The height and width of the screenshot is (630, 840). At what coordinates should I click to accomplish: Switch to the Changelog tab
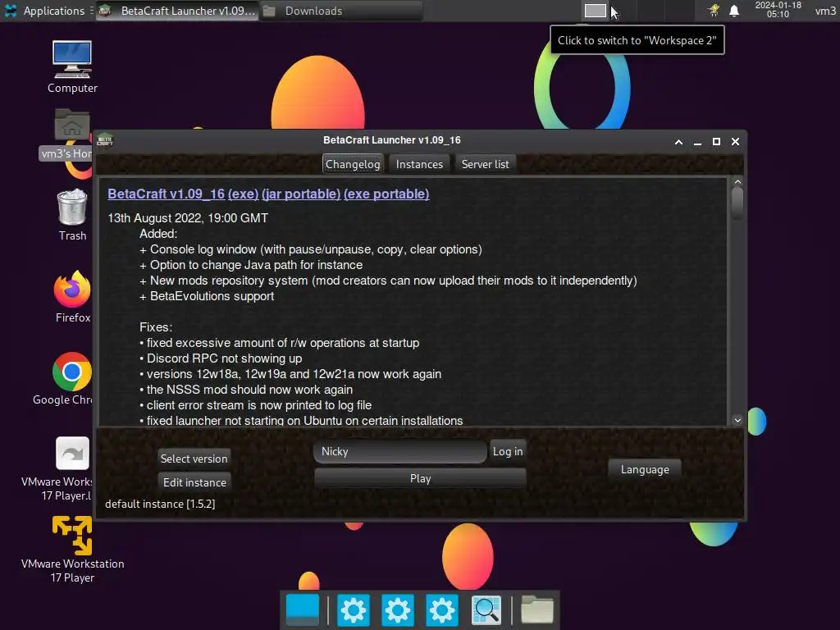[x=353, y=164]
